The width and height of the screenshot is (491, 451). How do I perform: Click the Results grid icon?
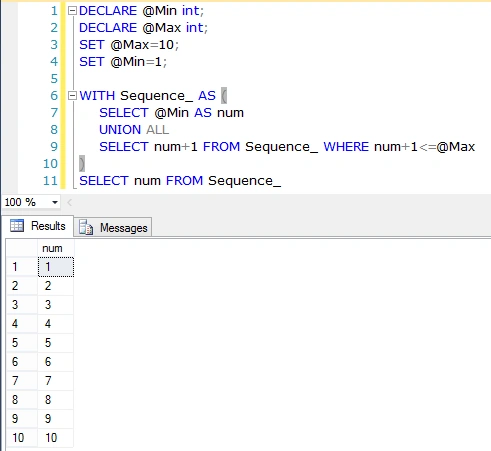point(17,226)
